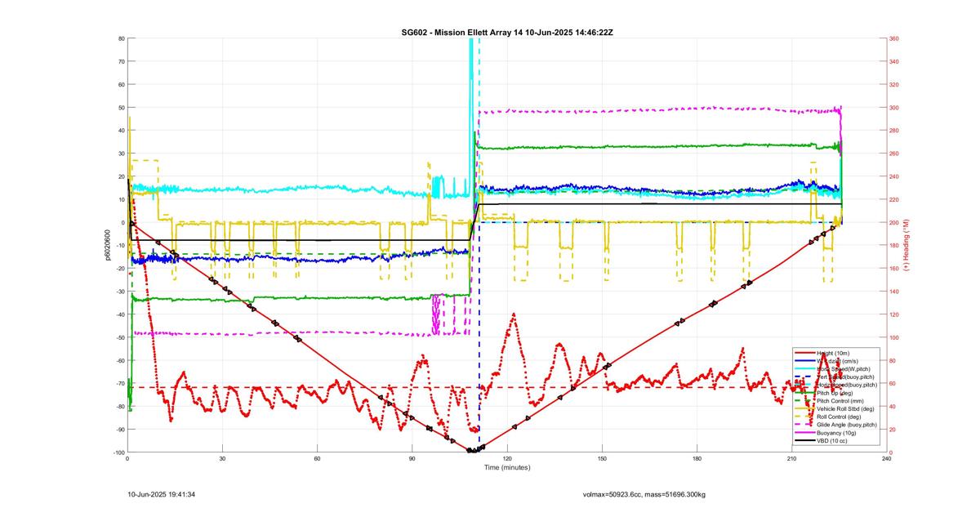The width and height of the screenshot is (980, 508).
Task: Click the '160' tick on the heading axis
Action: (894, 269)
